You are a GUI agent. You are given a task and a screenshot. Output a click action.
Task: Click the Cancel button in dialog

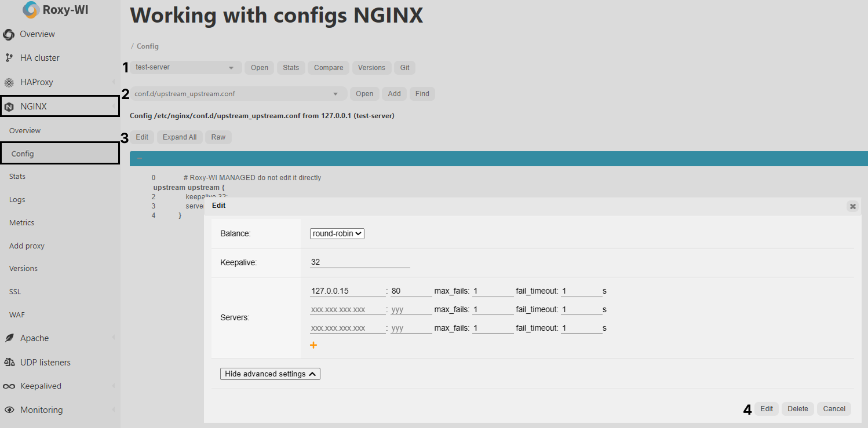tap(834, 409)
